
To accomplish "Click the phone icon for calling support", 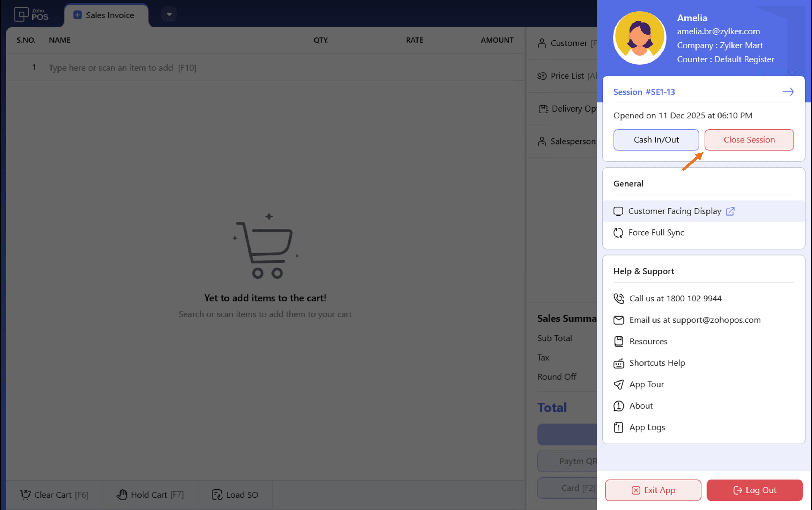I will [x=618, y=299].
